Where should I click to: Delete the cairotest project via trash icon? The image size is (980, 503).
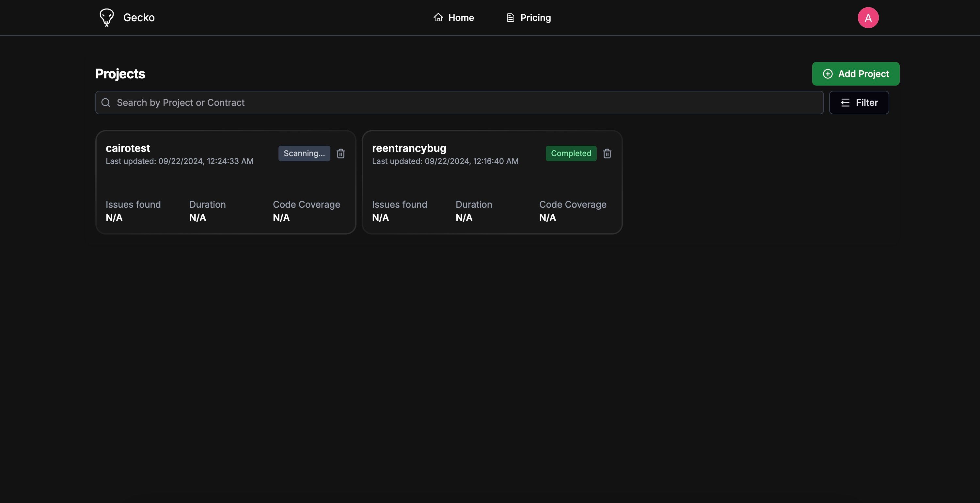tap(340, 154)
